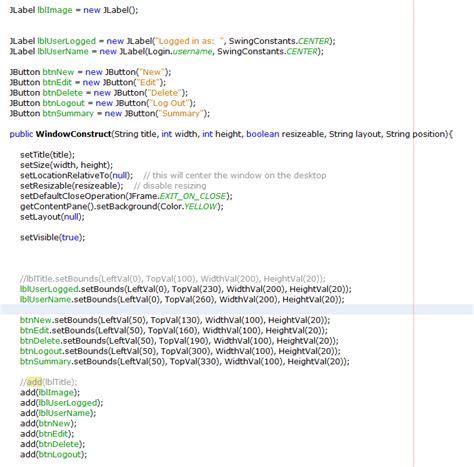The width and height of the screenshot is (474, 467).
Task: Click the setLocationRelativeTo comment text
Action: (235, 175)
